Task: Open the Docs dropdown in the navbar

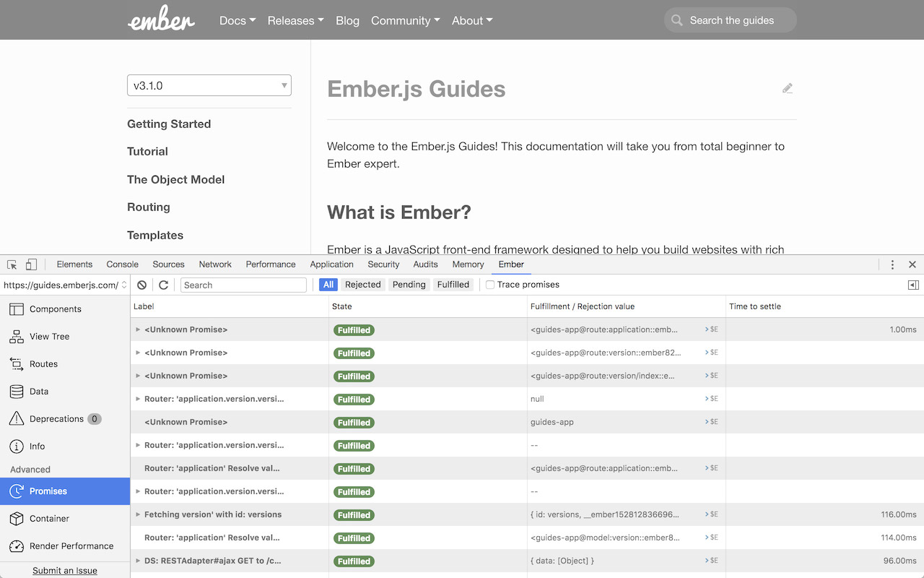Action: click(237, 20)
